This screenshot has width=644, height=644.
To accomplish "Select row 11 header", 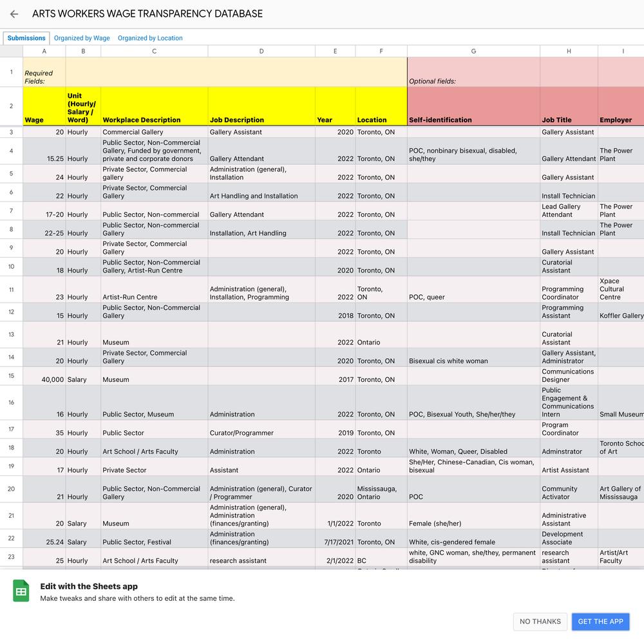I will coord(11,290).
